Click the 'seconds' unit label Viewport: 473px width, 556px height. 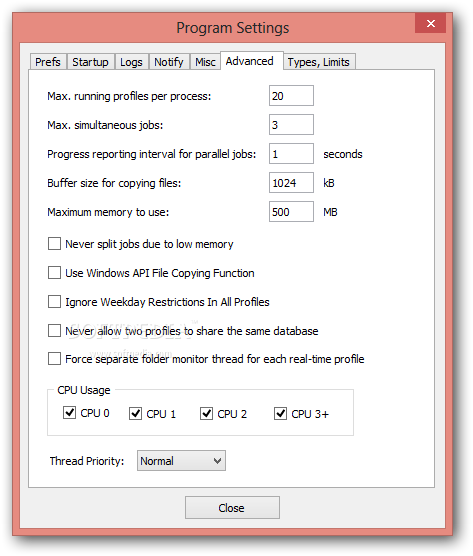tap(343, 154)
